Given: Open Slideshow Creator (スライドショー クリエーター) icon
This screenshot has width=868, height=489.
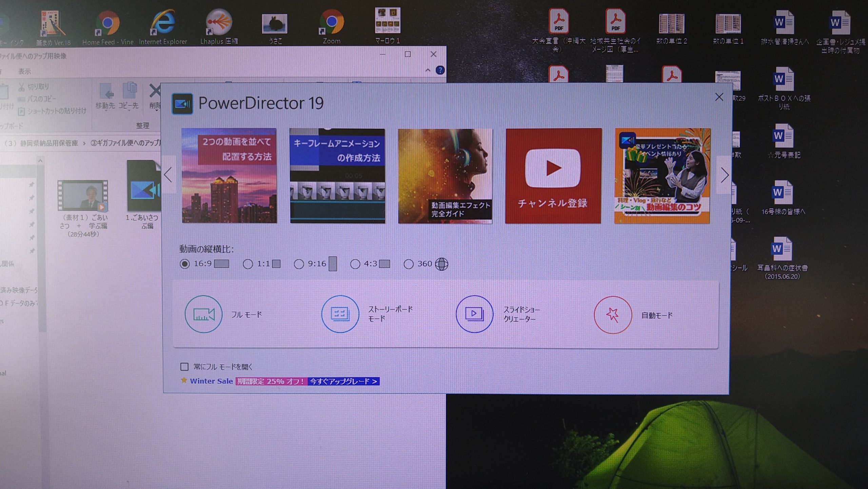Looking at the screenshot, I should coord(474,314).
